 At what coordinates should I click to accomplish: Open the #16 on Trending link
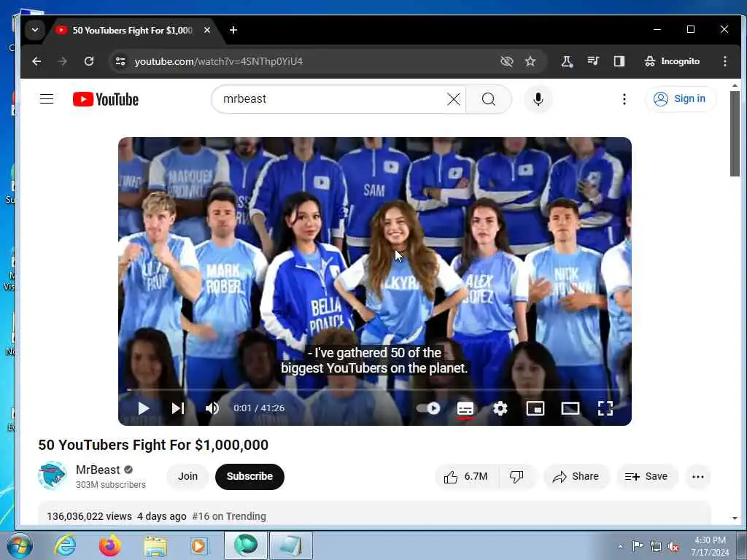229,516
